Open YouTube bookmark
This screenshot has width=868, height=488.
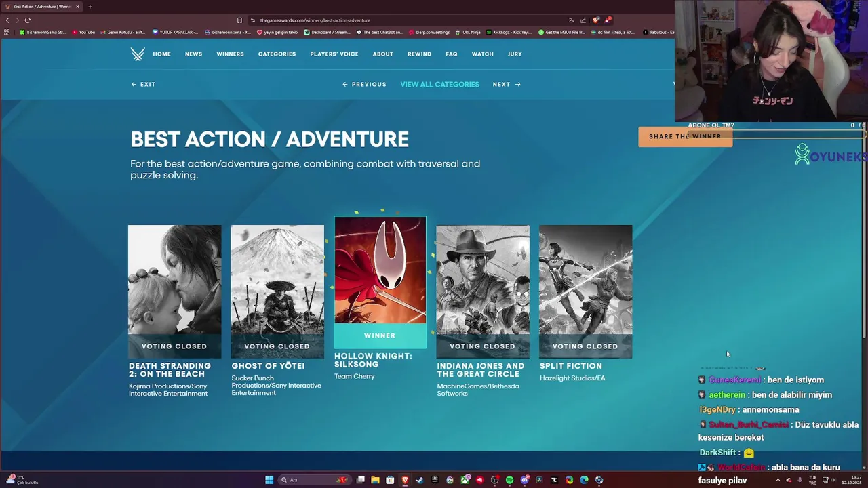click(83, 32)
